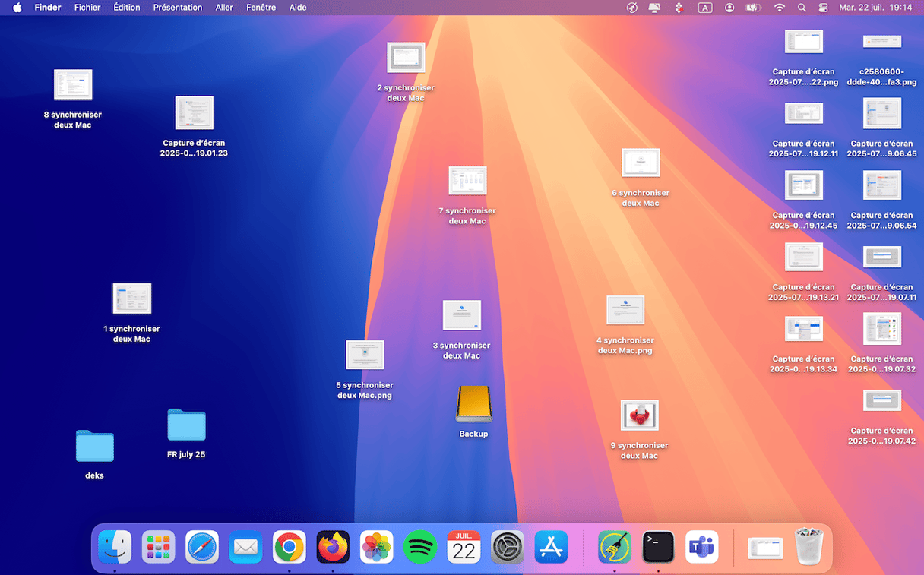Open Google Chrome in the Dock
The image size is (924, 575).
pyautogui.click(x=290, y=546)
